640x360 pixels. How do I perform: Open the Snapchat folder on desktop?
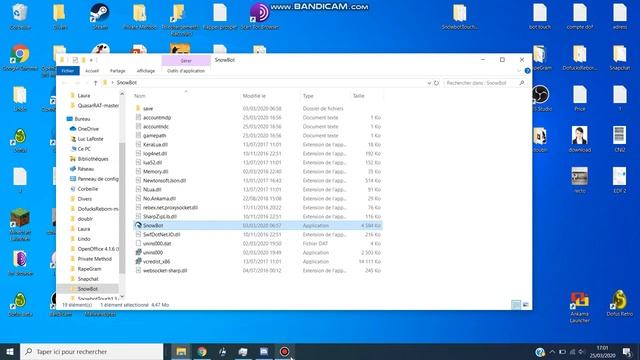click(620, 58)
